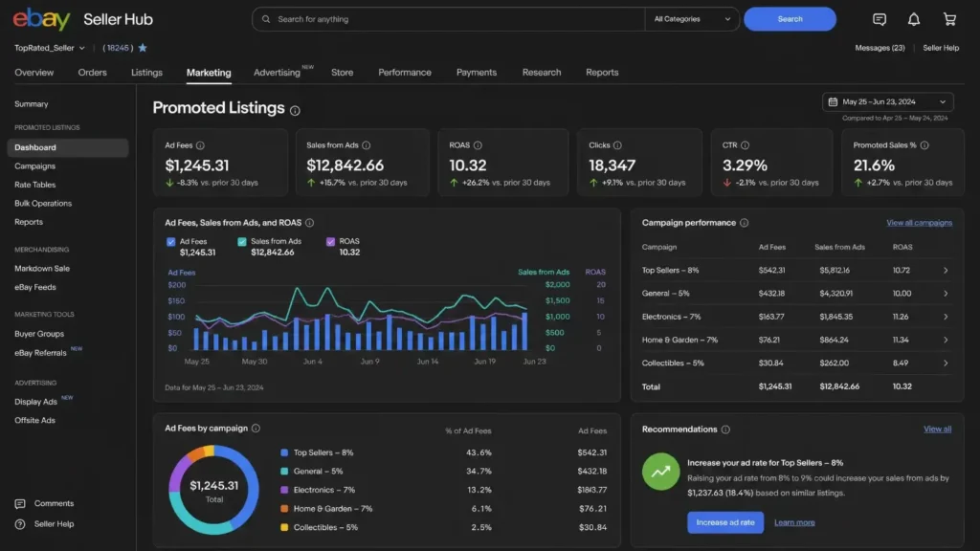Click the calendar icon in date range selector
This screenshot has height=551, width=980.
[x=833, y=101]
